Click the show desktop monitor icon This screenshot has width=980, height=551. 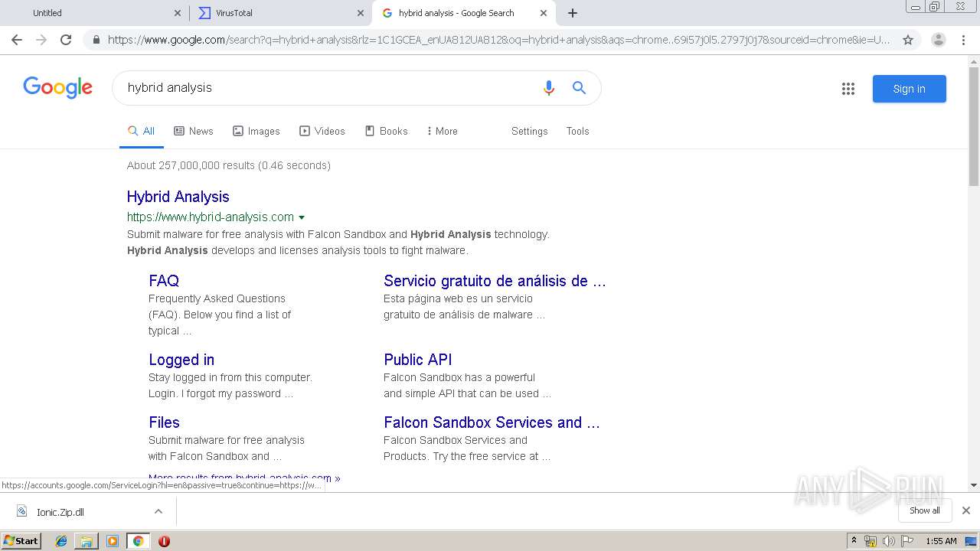(x=971, y=541)
